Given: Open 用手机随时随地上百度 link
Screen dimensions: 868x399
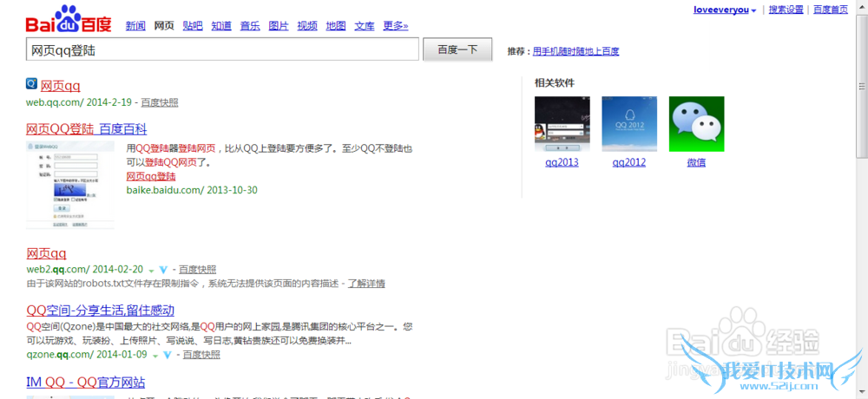Looking at the screenshot, I should 575,51.
